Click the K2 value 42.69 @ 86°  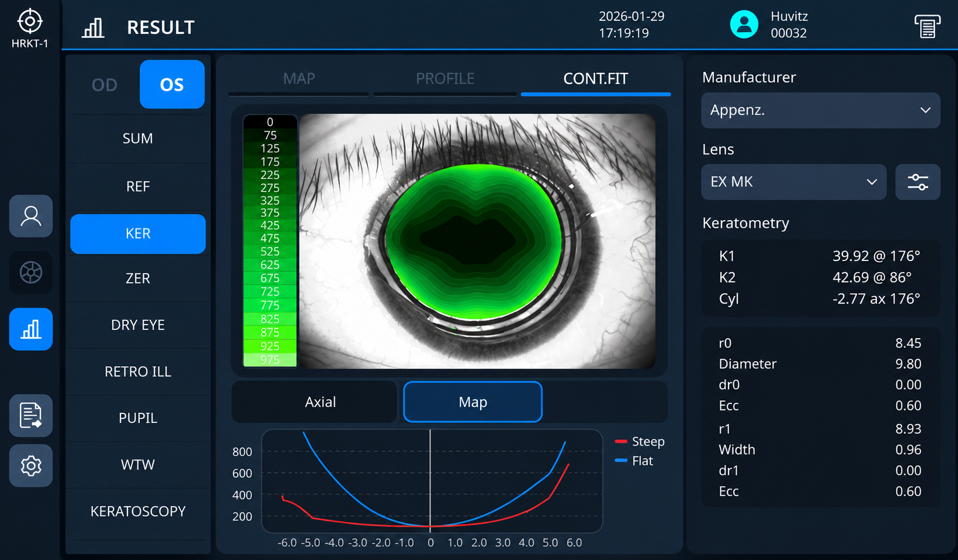[x=872, y=277]
